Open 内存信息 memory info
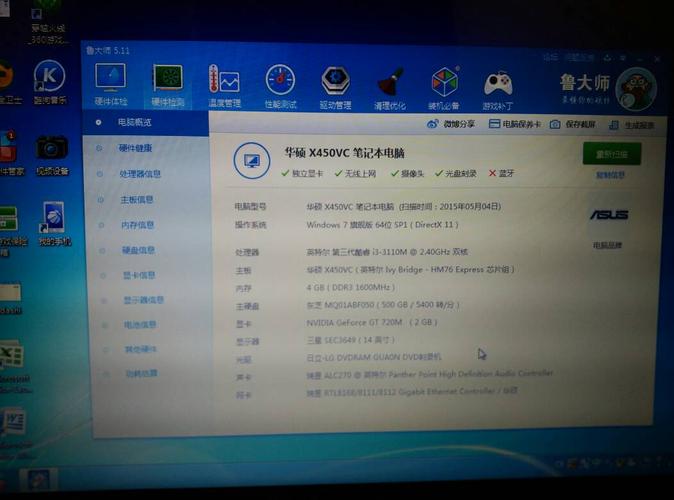 138,225
